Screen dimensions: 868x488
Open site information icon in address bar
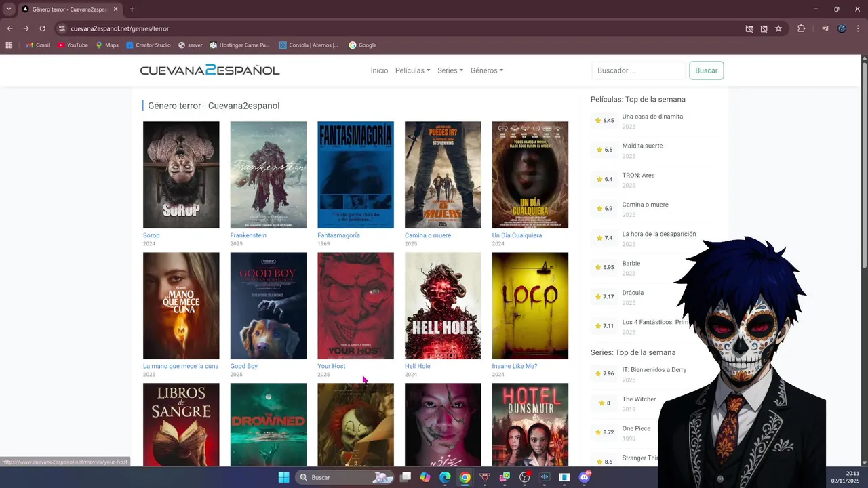pos(62,28)
